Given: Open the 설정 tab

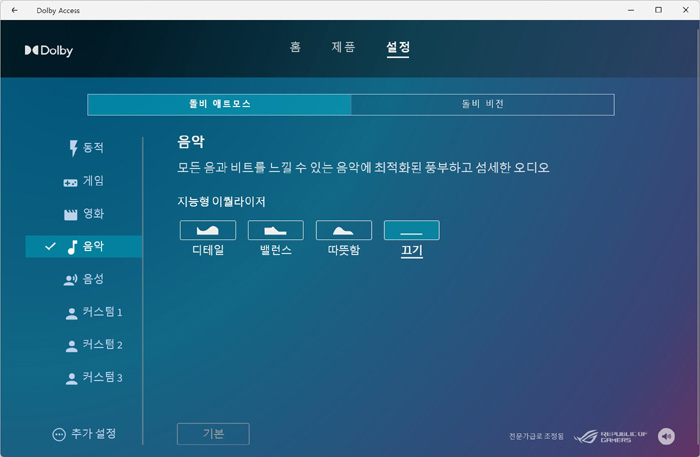Looking at the screenshot, I should click(x=398, y=47).
